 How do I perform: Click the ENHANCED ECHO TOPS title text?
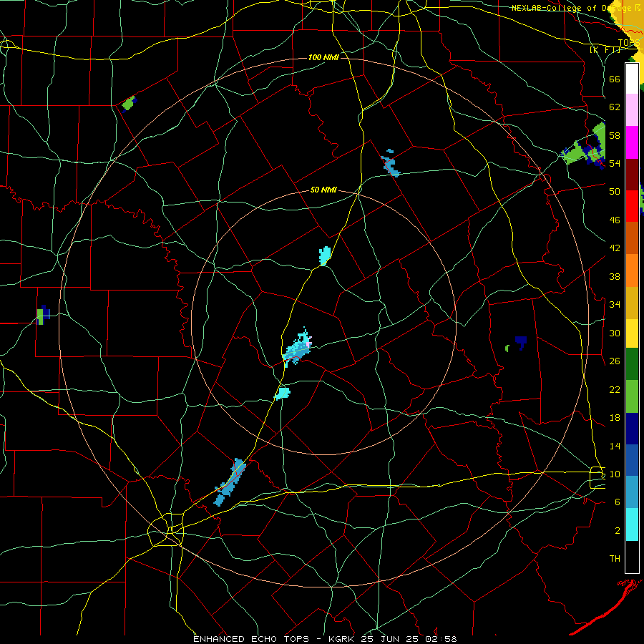(x=251, y=639)
